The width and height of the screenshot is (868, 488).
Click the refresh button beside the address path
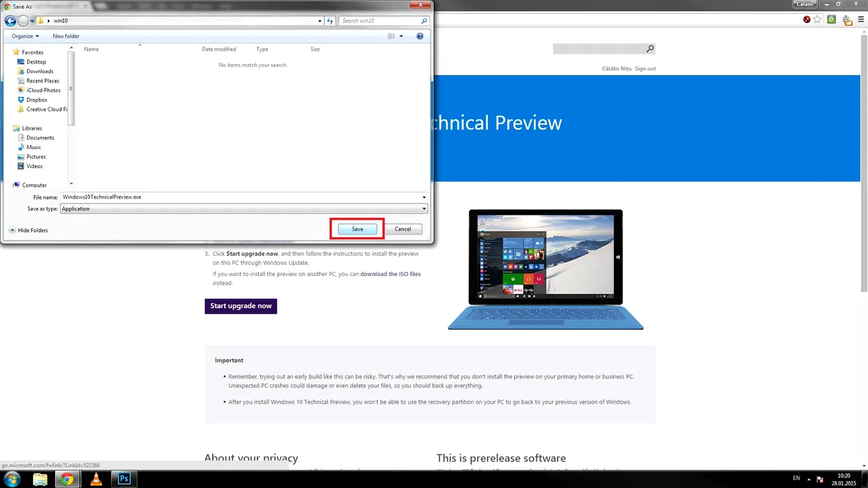click(330, 21)
